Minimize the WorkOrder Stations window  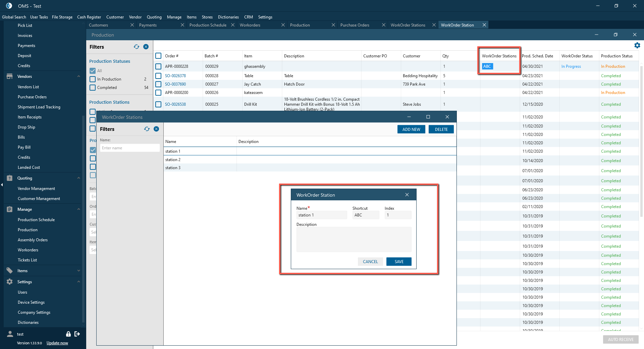point(409,117)
